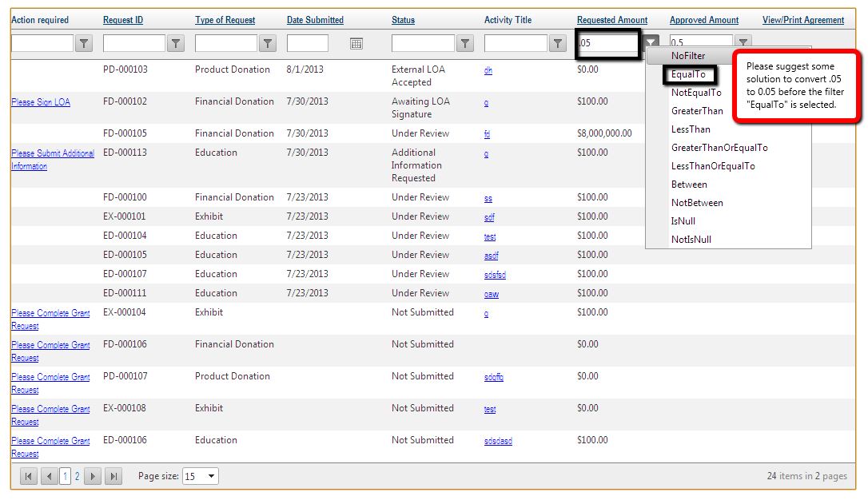Open the Date Submitted calendar picker
The image size is (868, 504).
coord(356,43)
